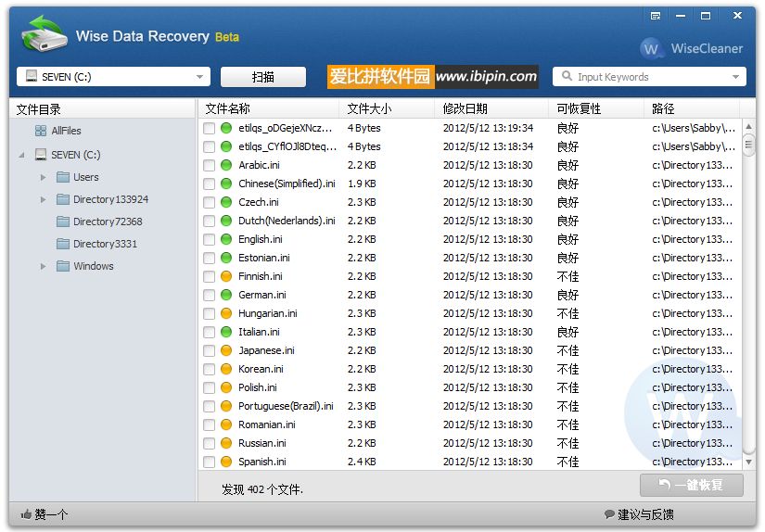The width and height of the screenshot is (765, 532).
Task: Click orange status dot of Russian.ini
Action: (226, 443)
